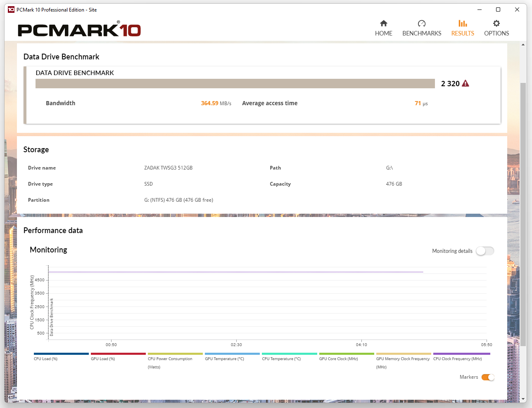The width and height of the screenshot is (532, 408).
Task: Click the PCMark 10 logo
Action: click(79, 29)
